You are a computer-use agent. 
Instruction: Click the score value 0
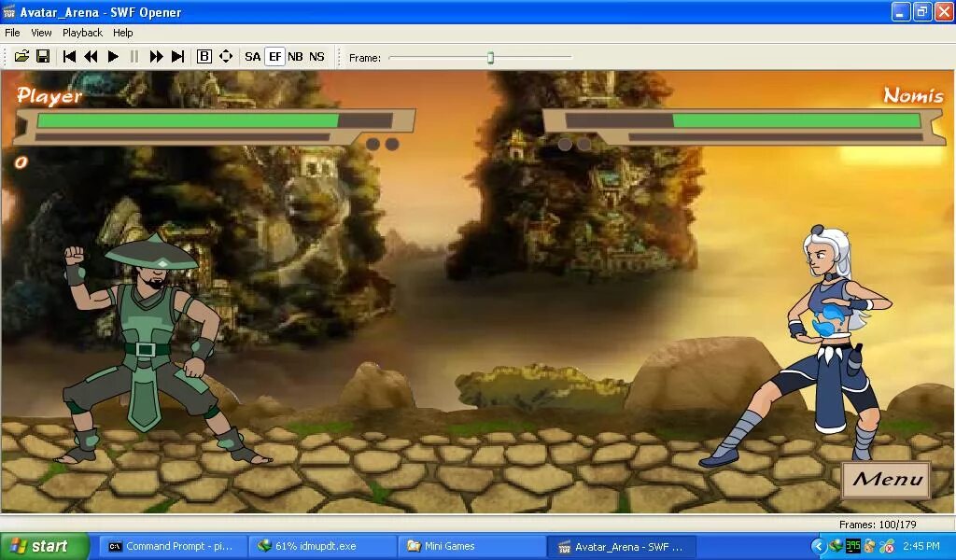(x=21, y=162)
